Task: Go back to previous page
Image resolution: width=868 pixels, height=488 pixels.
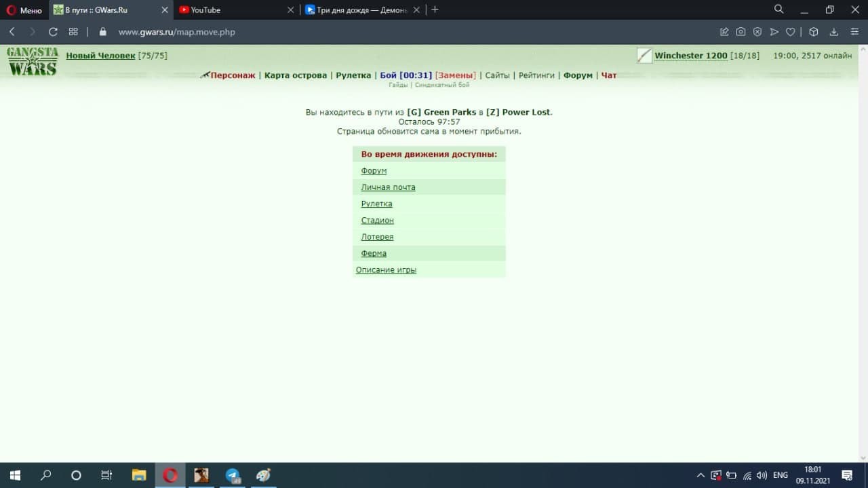Action: (x=12, y=32)
